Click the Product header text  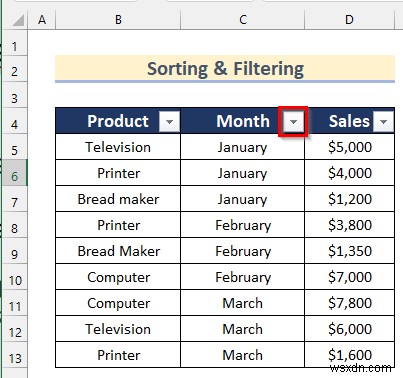pos(118,121)
